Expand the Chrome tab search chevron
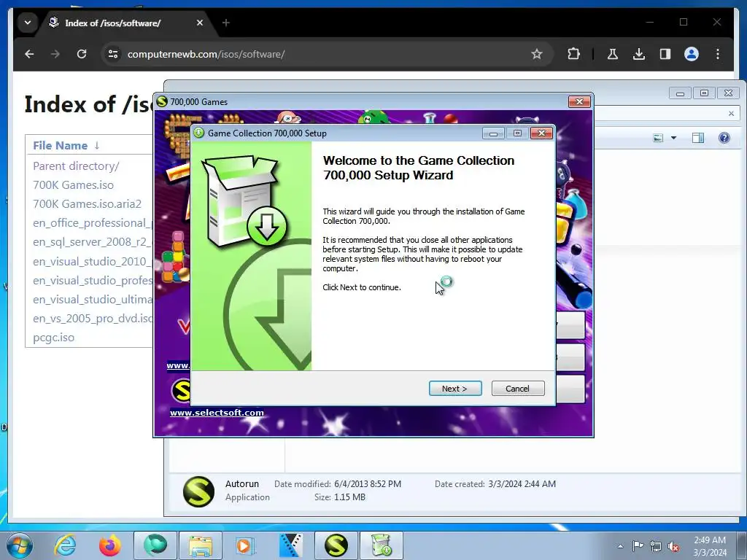 (x=28, y=23)
